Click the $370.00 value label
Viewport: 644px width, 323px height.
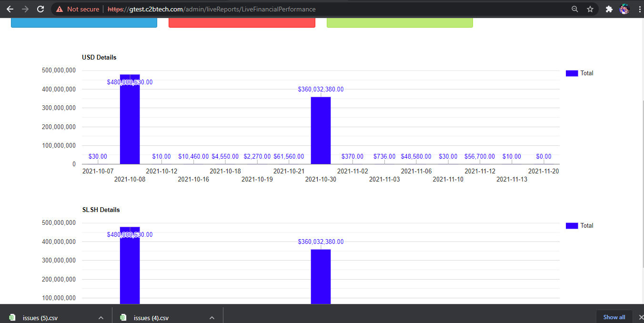point(352,156)
